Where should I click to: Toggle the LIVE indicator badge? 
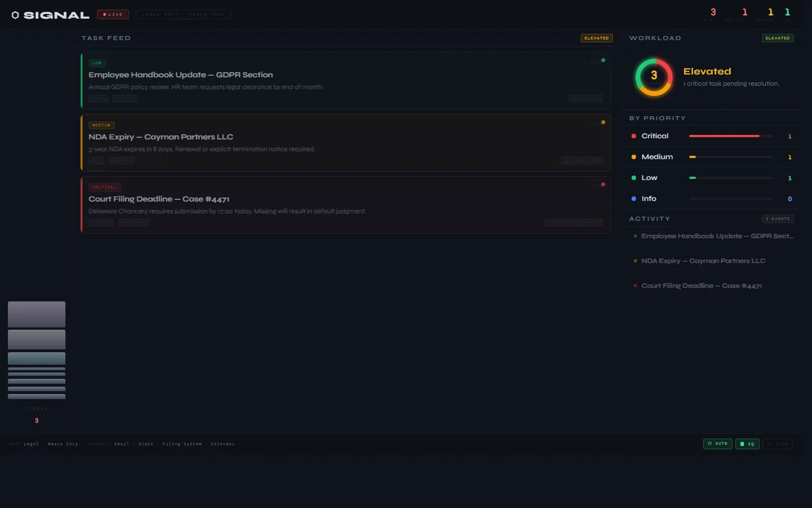point(113,14)
